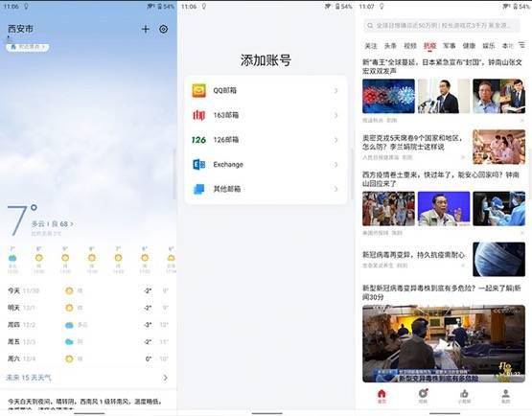Tap the first hourly cloudy weather icon

[x=12, y=258]
